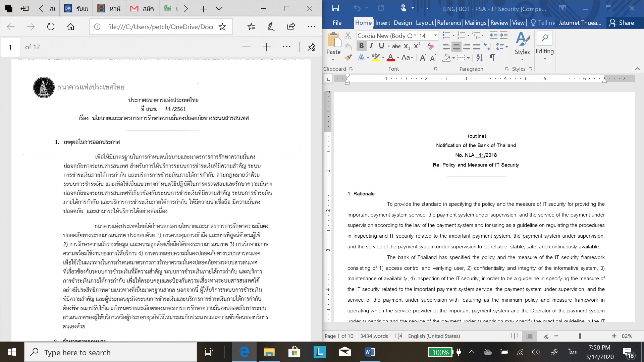
Task: Toggle Bold formatting
Action: (x=361, y=46)
